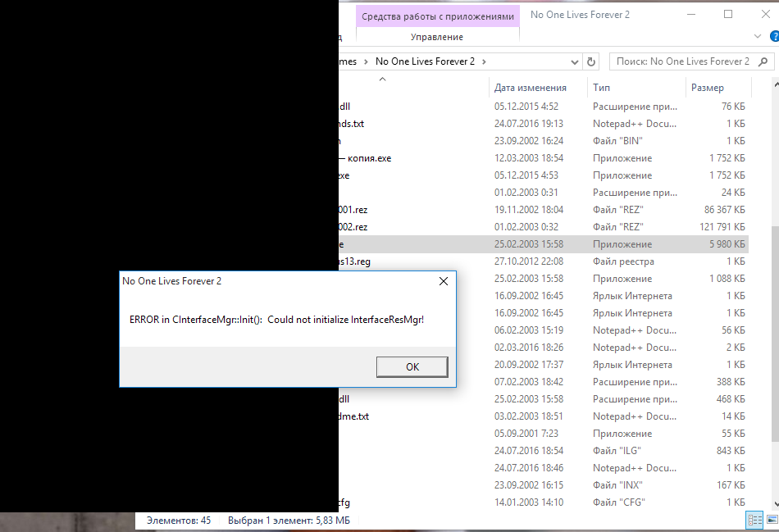Screen dimensions: 779x532
Task: Select the row dated 27.10.2012 22:08
Action: (544, 261)
